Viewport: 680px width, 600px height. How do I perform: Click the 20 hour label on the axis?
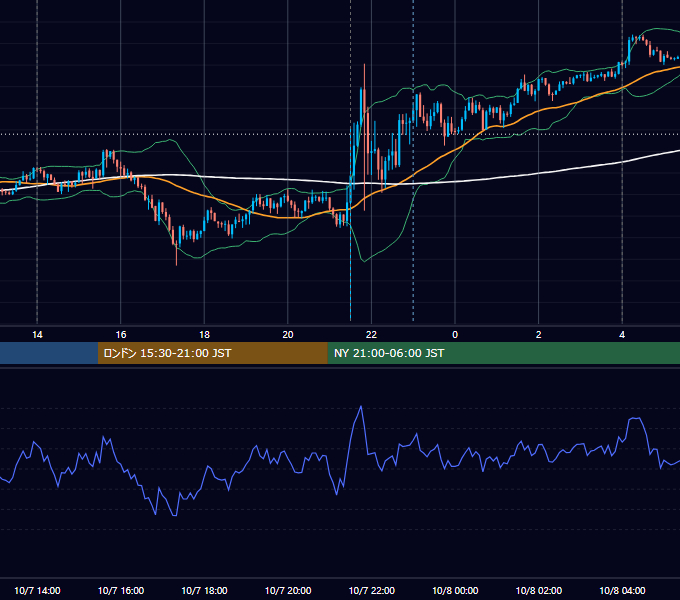[x=288, y=335]
